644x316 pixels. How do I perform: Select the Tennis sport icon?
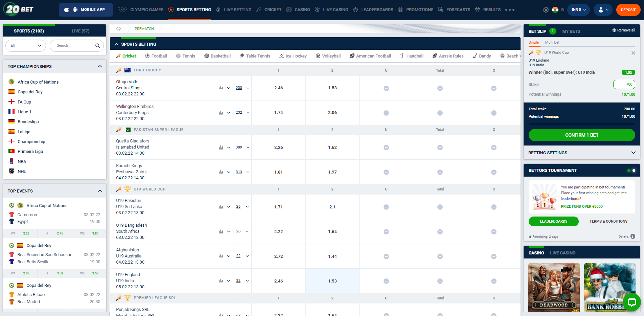point(178,56)
